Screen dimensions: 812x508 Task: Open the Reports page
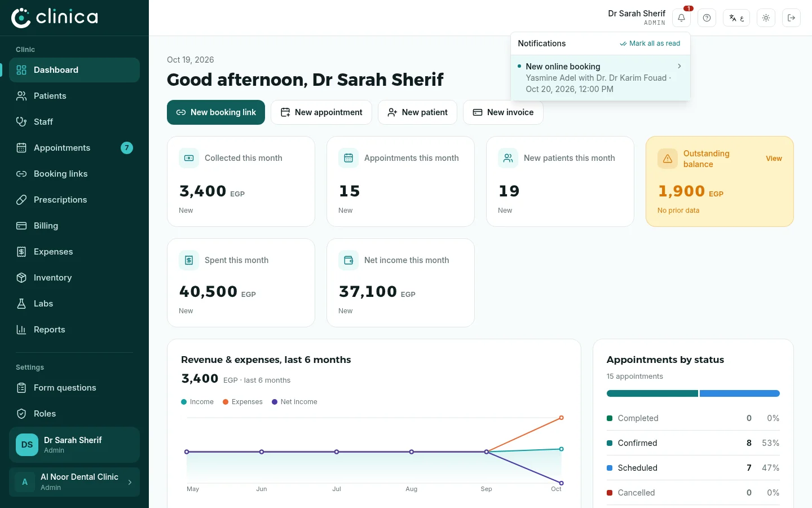click(74, 330)
